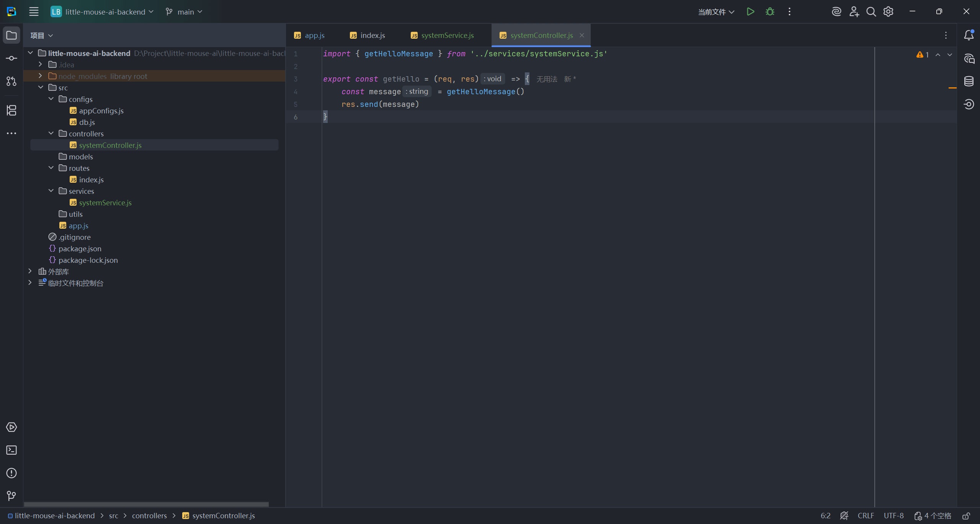Open the AI Assistant chat icon
Viewport: 980px width, 524px height.
[x=969, y=59]
